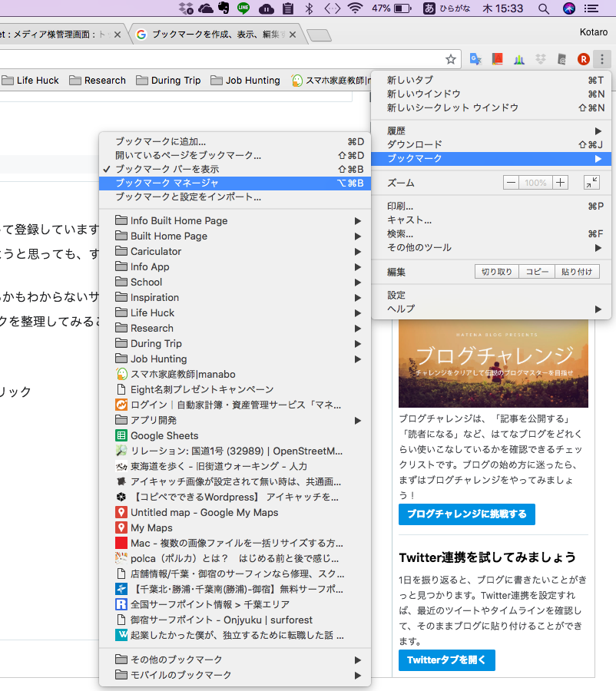This screenshot has width=616, height=691.
Task: Expand the 履歴 submenu
Action: (492, 131)
